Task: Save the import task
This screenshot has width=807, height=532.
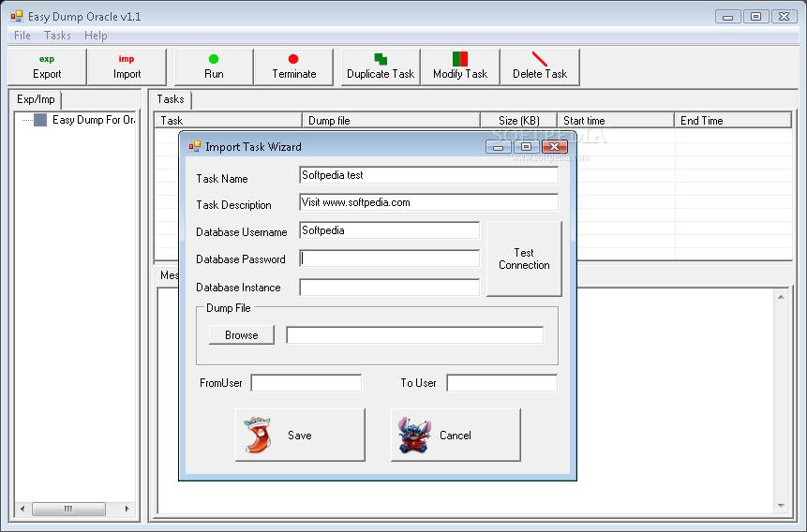Action: (300, 436)
